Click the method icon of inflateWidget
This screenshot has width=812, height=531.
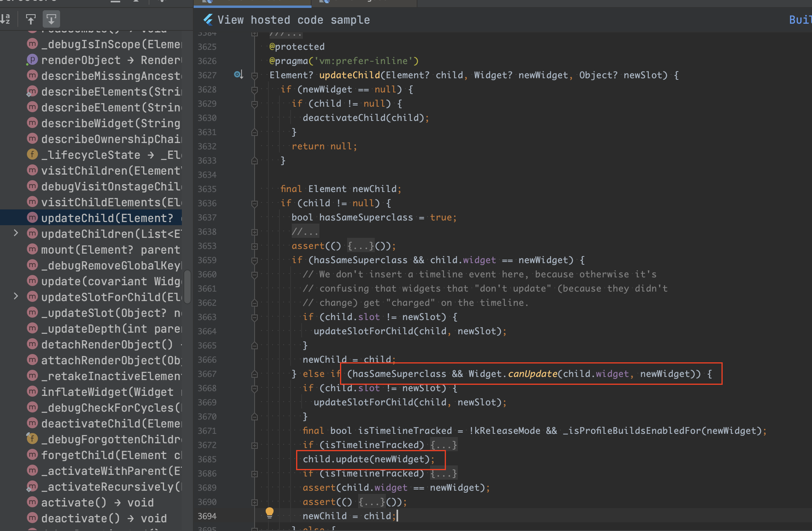(x=32, y=392)
